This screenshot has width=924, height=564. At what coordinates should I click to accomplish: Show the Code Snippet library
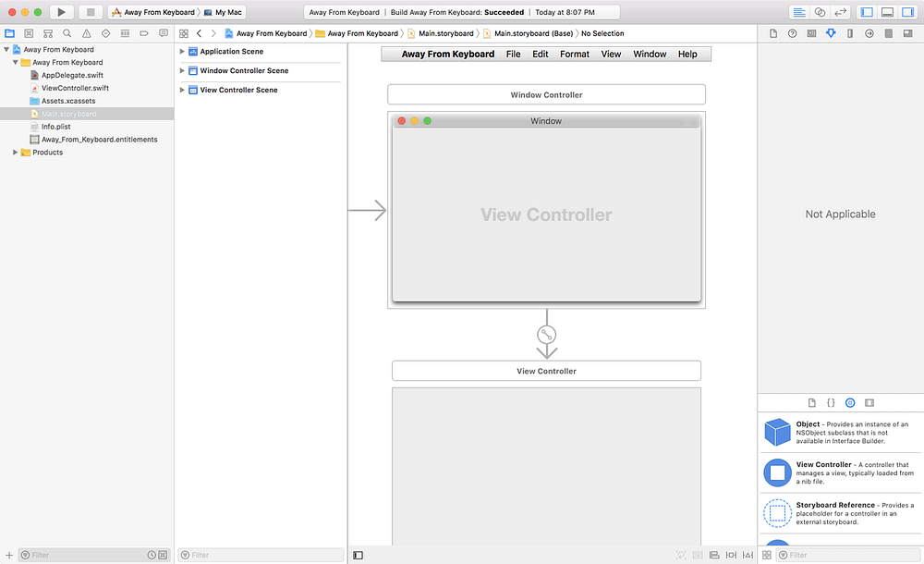coord(831,403)
